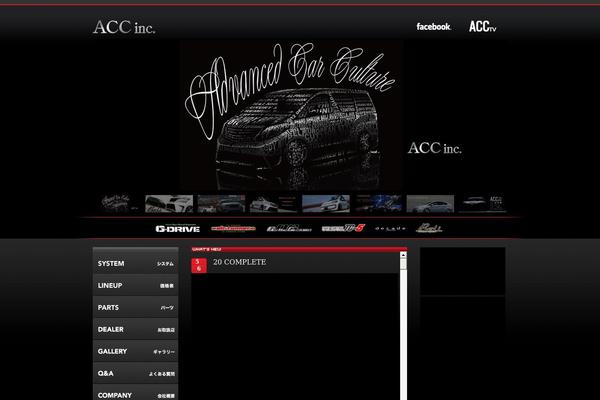Open the red brand logo beside G-DRIVE
The image size is (600, 400).
tap(233, 229)
